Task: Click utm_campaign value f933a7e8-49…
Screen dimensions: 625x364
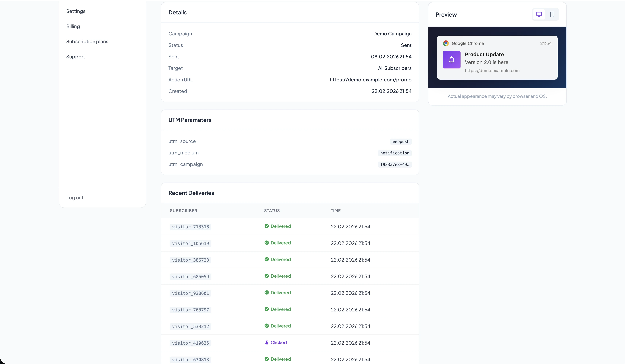Action: point(395,164)
